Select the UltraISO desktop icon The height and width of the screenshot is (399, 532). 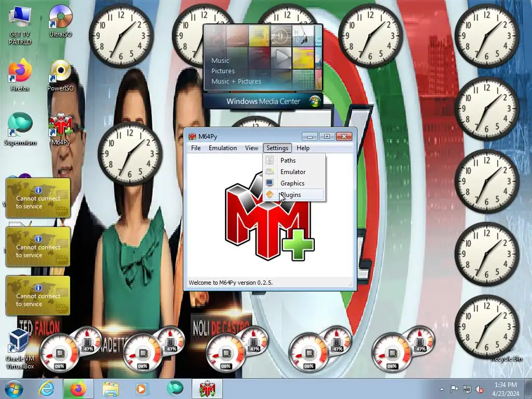60,21
